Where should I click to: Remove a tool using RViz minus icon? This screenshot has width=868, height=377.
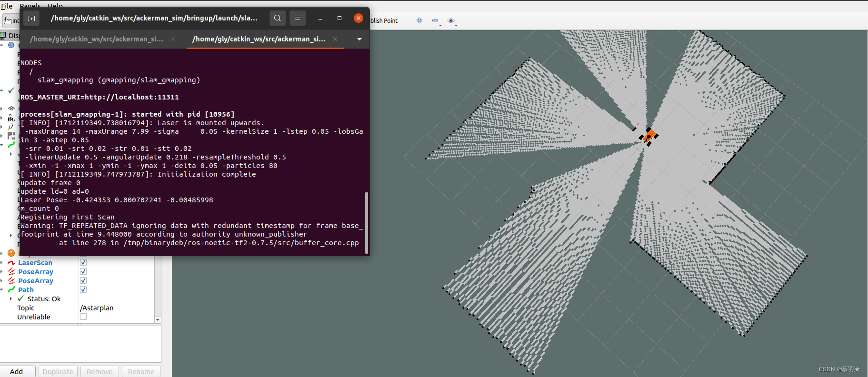click(435, 20)
